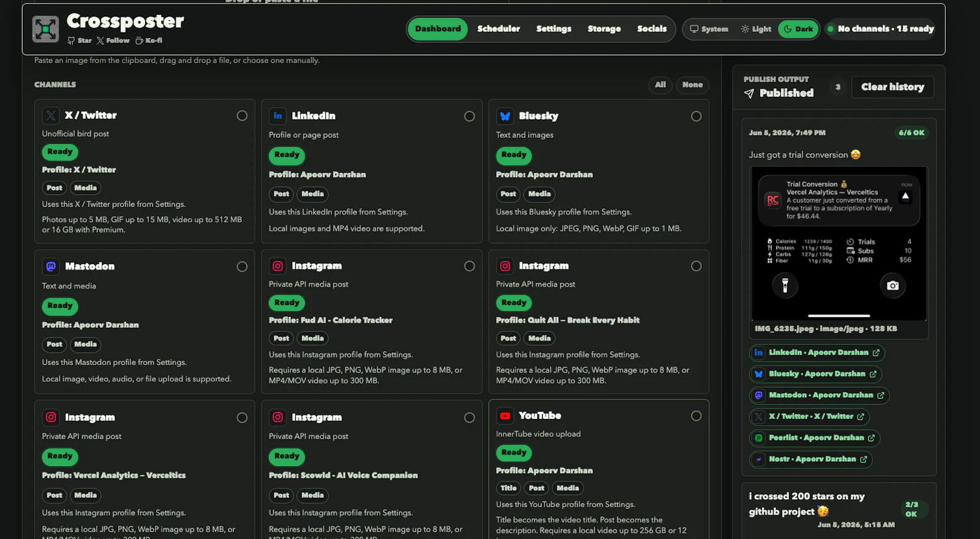Click the LinkedIn channel icon
The width and height of the screenshot is (980, 539).
[277, 116]
